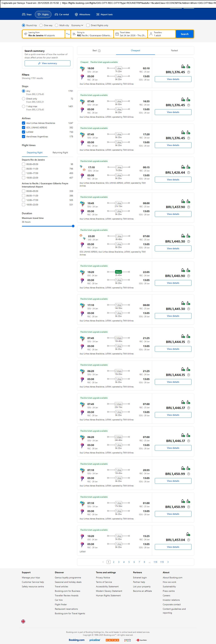
Task: Click the UK flag language icon
Action: click(x=23, y=621)
